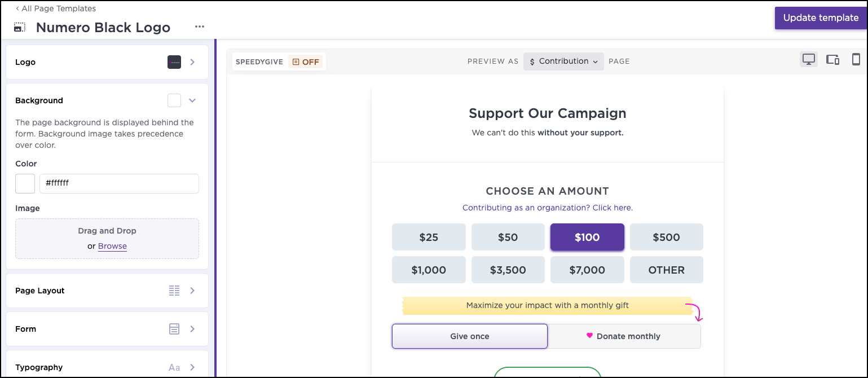Image resolution: width=868 pixels, height=378 pixels.
Task: Select the Give once option
Action: click(x=469, y=336)
